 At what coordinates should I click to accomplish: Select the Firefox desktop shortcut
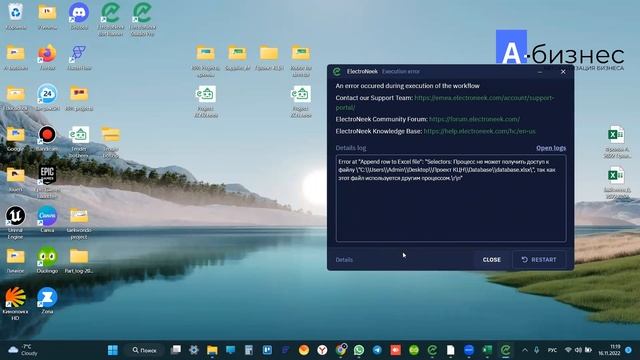pos(47,57)
